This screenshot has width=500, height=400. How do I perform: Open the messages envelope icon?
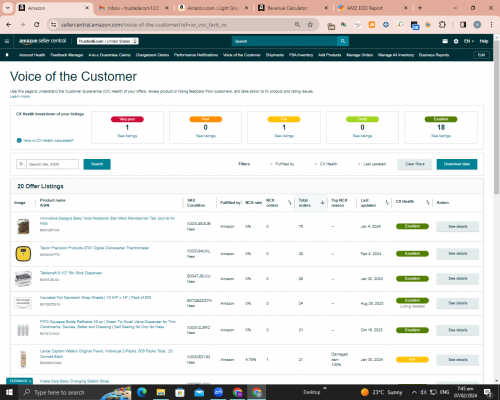(445, 41)
